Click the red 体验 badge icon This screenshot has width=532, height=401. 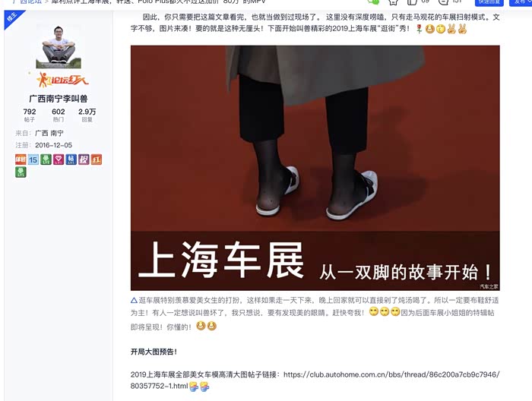21,159
